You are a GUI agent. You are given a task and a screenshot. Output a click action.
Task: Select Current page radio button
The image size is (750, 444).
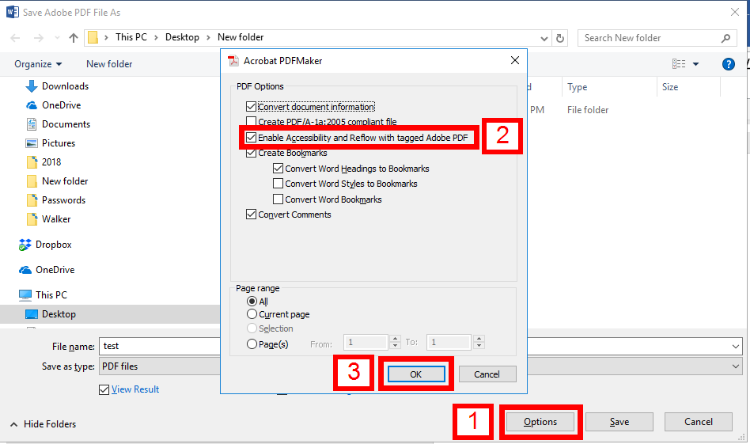252,314
